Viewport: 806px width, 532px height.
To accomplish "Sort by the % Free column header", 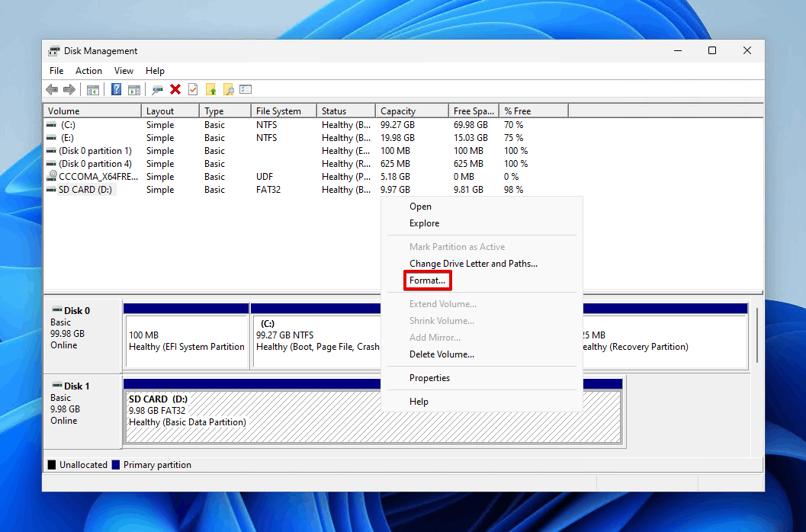I will (534, 111).
